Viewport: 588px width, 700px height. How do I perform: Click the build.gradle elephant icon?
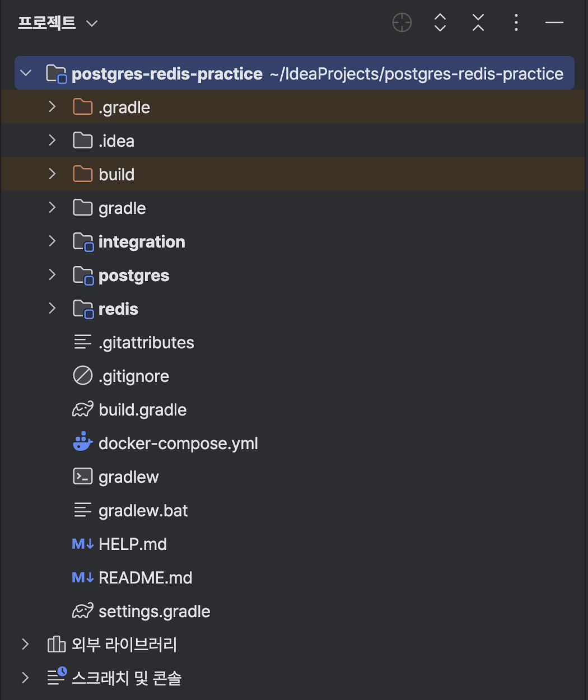click(83, 409)
